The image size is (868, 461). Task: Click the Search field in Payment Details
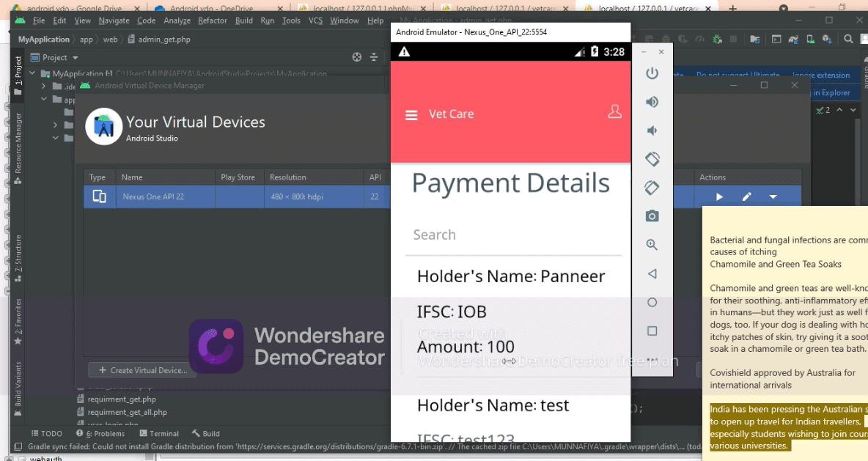[x=513, y=235]
